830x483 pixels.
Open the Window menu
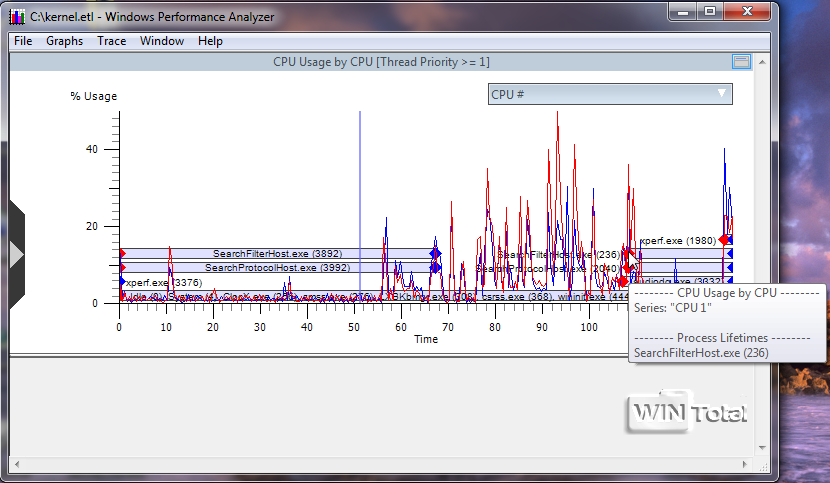[x=161, y=41]
